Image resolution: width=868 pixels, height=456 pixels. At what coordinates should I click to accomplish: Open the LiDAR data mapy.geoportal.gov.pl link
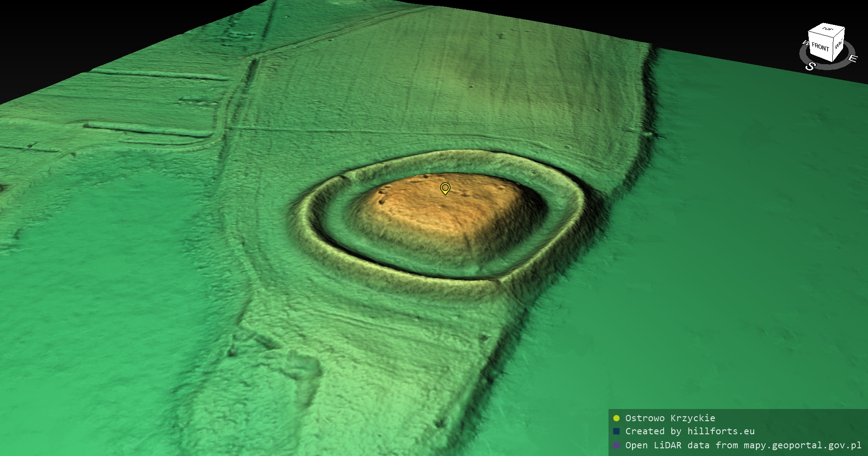click(x=743, y=445)
